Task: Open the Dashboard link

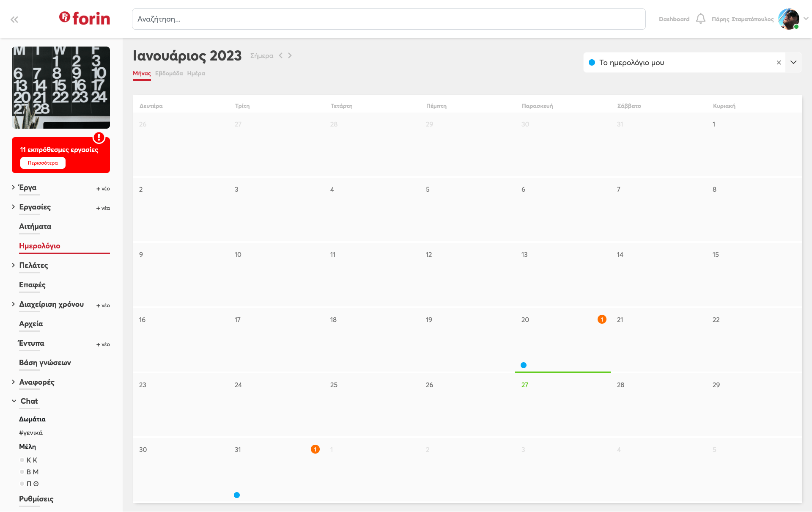Action: [674, 19]
